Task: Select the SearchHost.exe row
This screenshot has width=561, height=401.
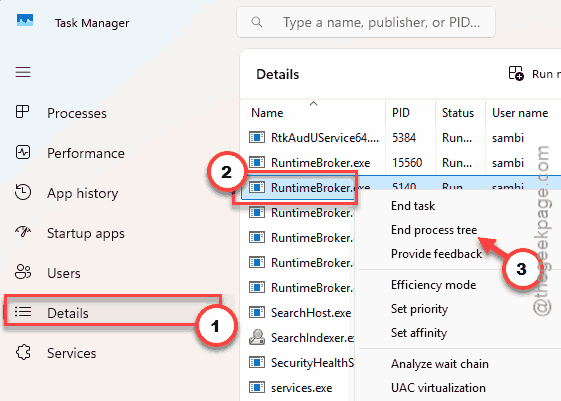Action: tap(311, 313)
